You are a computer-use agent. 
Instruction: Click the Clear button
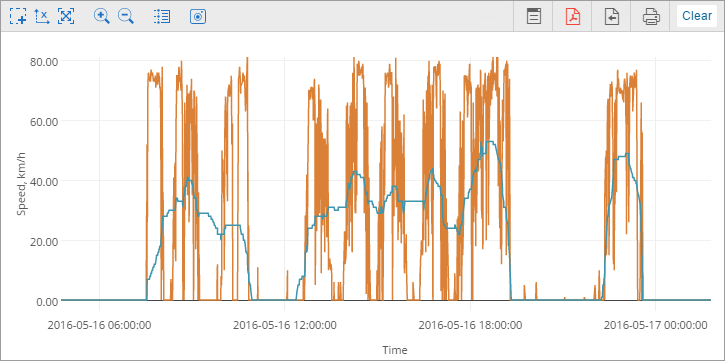pyautogui.click(x=697, y=16)
